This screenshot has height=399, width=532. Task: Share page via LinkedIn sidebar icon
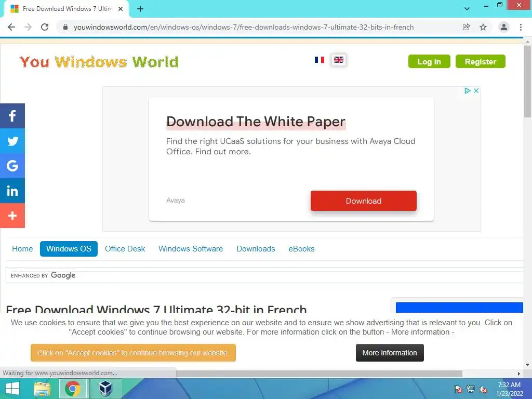click(x=12, y=191)
